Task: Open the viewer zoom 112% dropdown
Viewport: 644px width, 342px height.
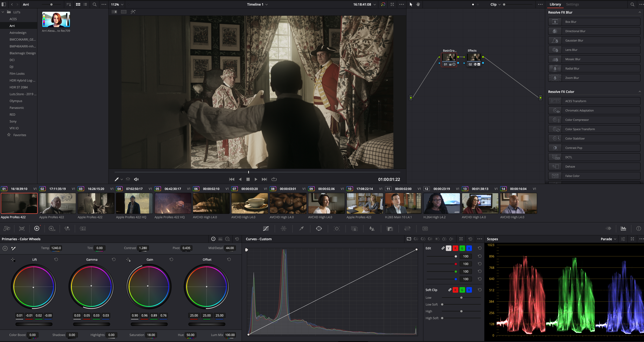Action: tap(117, 4)
